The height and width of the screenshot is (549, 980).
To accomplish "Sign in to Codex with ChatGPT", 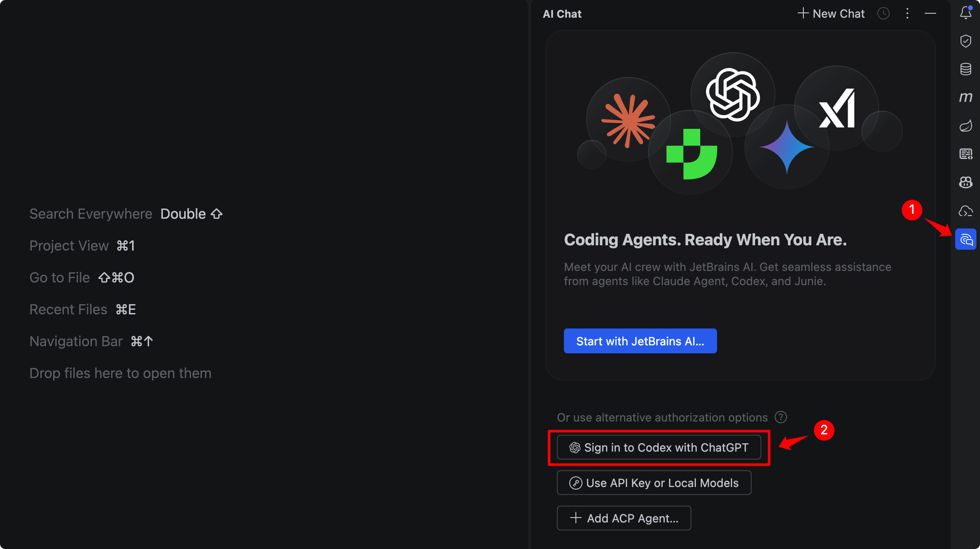I will coord(659,448).
